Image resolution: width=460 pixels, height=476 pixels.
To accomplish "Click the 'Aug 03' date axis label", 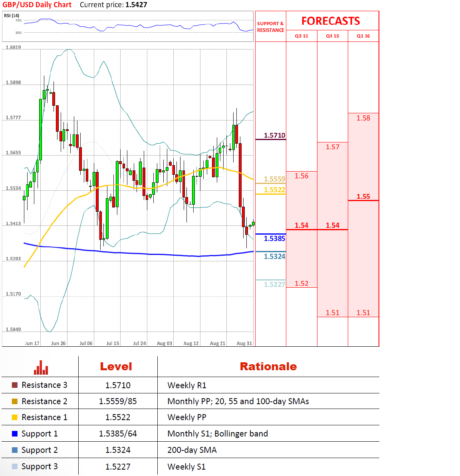I will coord(165,344).
